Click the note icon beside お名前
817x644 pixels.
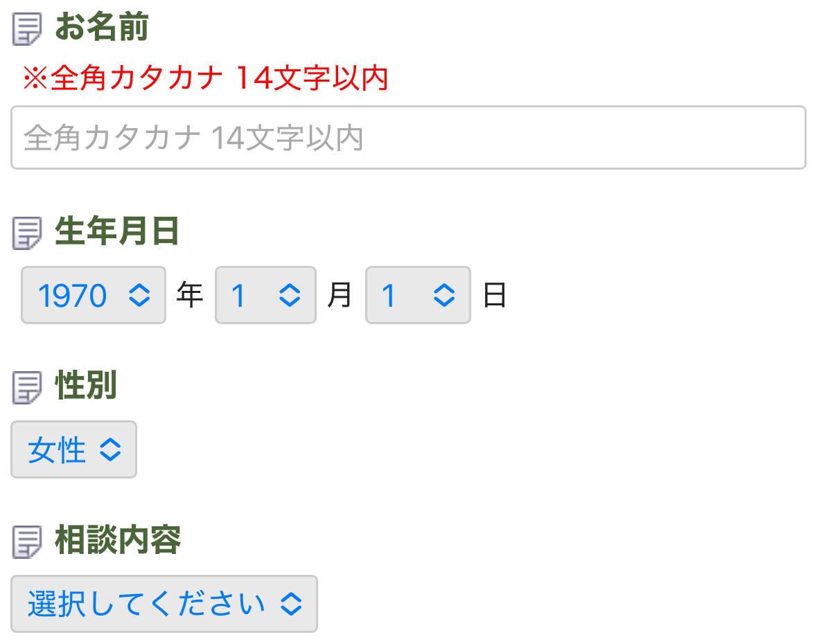pos(26,30)
